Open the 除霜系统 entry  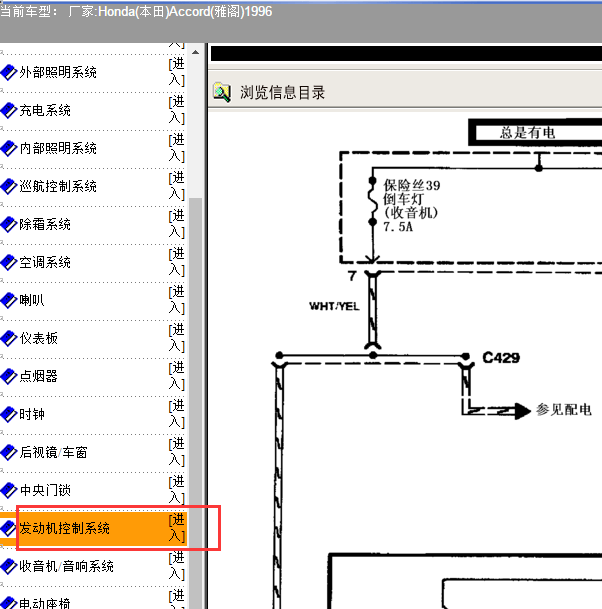point(45,224)
